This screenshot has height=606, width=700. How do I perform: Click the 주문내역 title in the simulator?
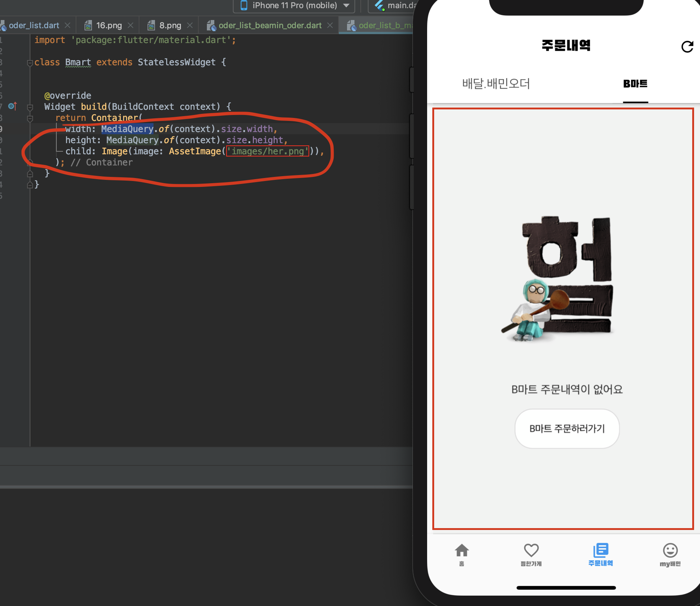click(566, 45)
